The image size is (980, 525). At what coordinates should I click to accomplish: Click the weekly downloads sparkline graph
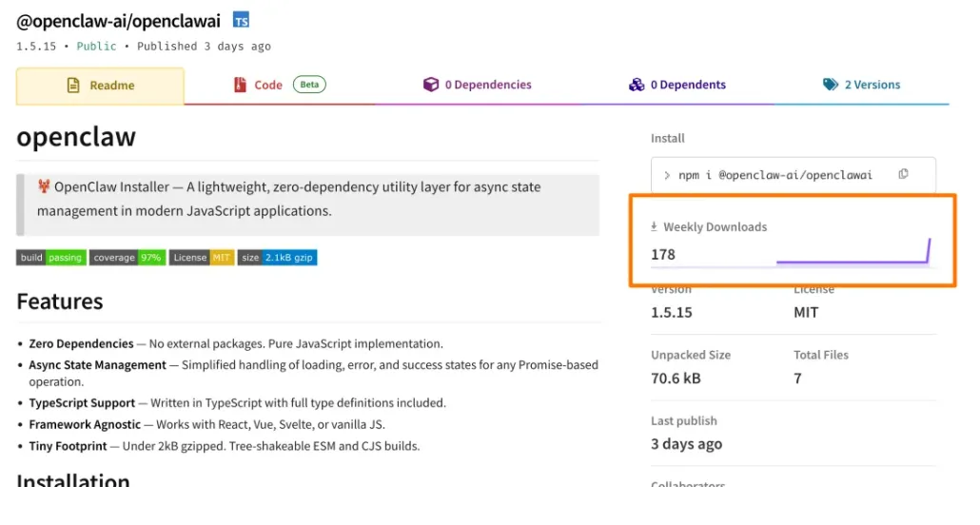point(853,254)
